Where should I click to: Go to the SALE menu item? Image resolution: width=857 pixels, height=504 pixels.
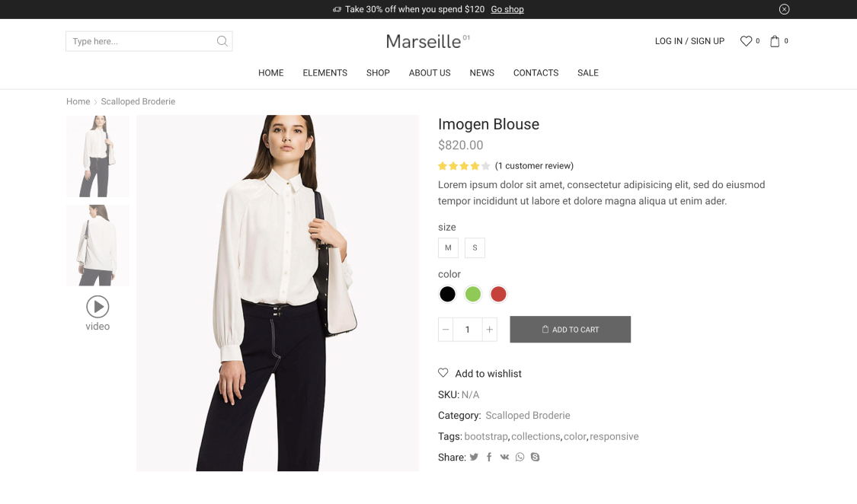pos(587,73)
